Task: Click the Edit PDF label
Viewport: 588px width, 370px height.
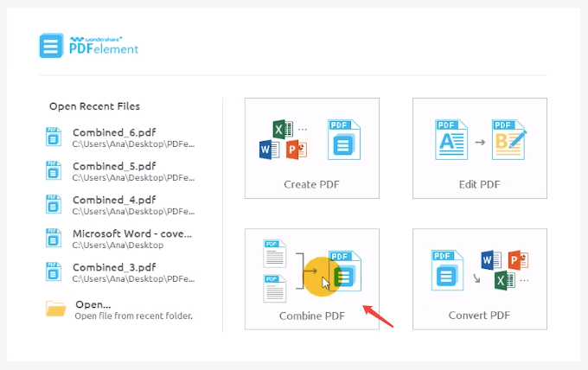Action: 479,184
